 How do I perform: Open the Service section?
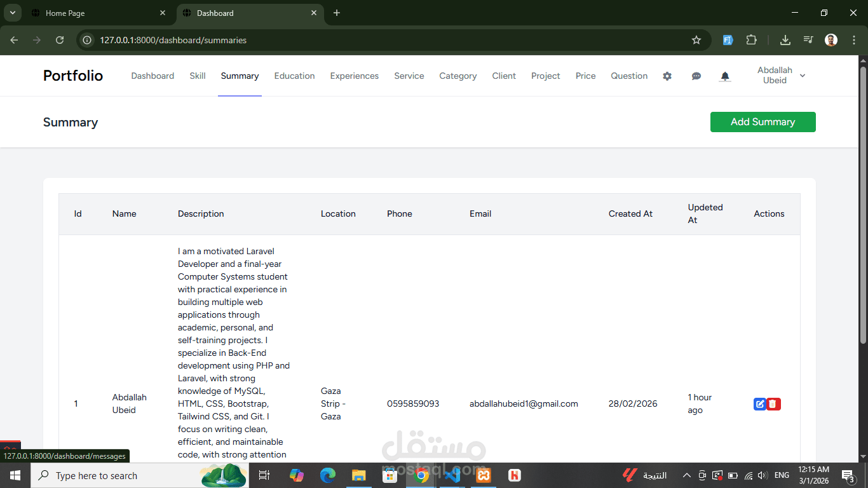(409, 76)
